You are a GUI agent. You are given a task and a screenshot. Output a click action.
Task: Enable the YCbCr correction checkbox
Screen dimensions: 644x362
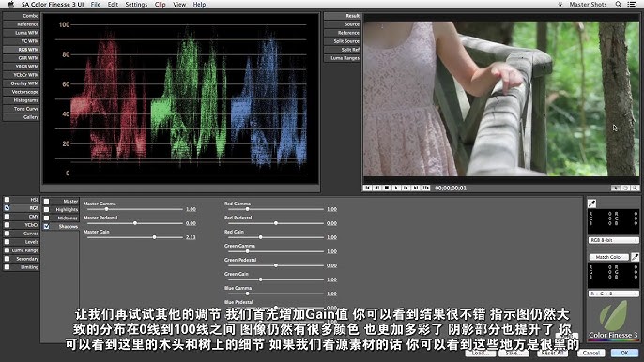pos(7,225)
